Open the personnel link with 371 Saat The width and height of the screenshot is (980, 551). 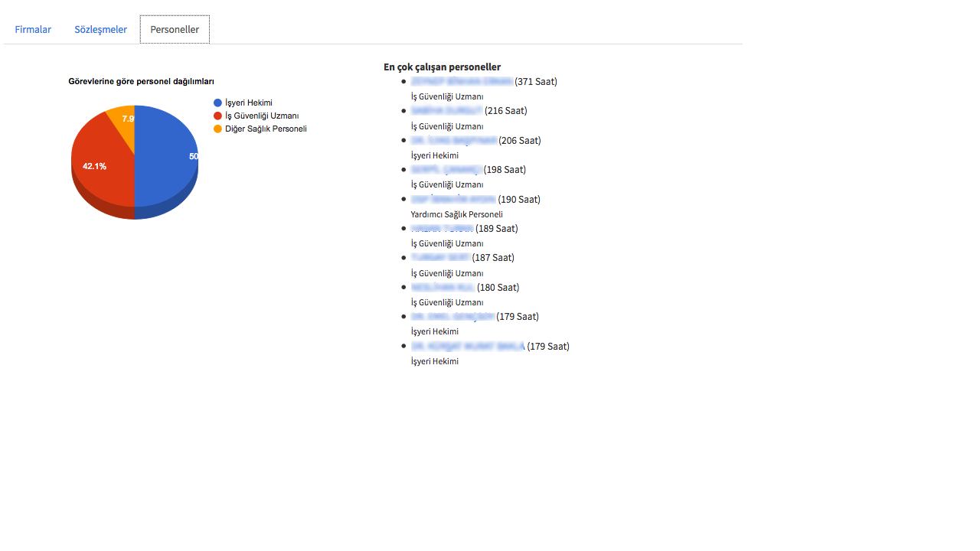(x=461, y=81)
